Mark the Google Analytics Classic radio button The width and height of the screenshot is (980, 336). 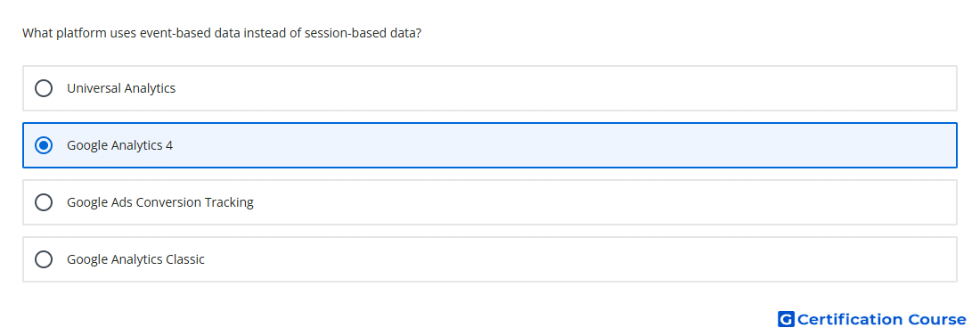click(43, 259)
